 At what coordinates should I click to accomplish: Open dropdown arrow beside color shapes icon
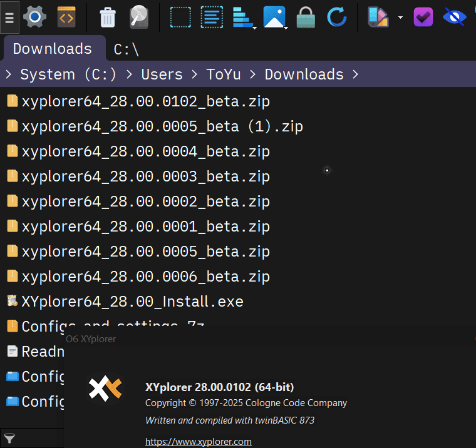click(x=401, y=18)
